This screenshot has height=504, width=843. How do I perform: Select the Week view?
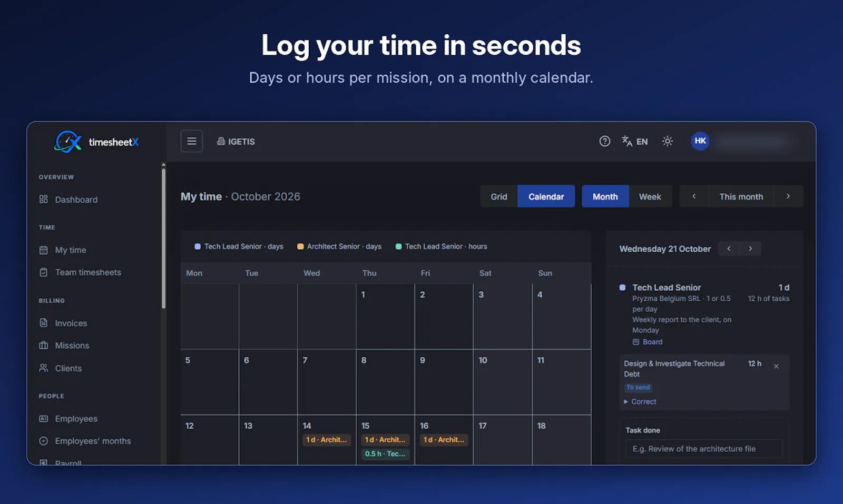650,196
